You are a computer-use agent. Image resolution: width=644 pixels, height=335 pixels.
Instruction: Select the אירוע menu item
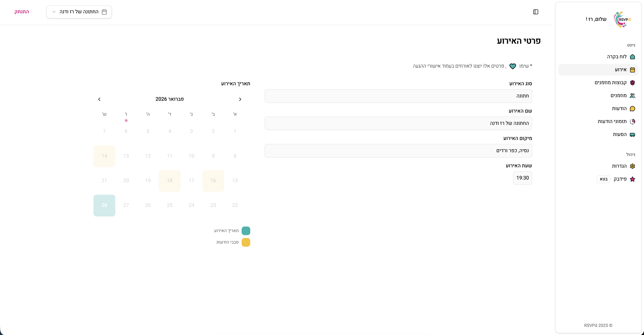coord(620,70)
